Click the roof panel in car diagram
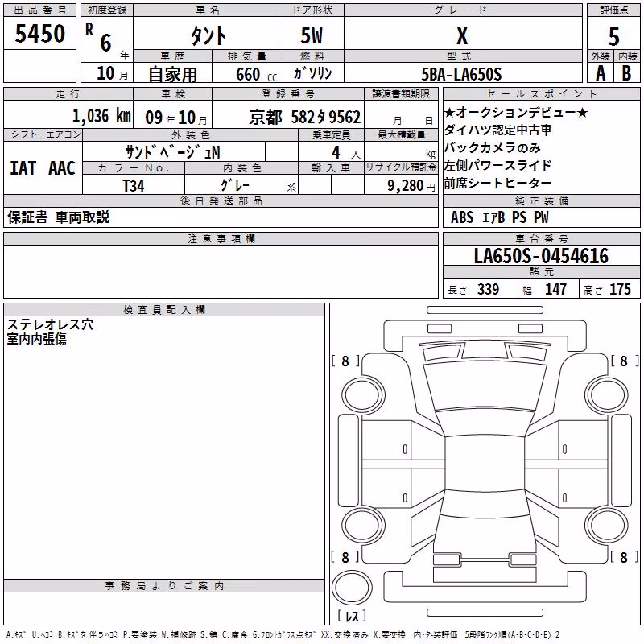 point(485,463)
